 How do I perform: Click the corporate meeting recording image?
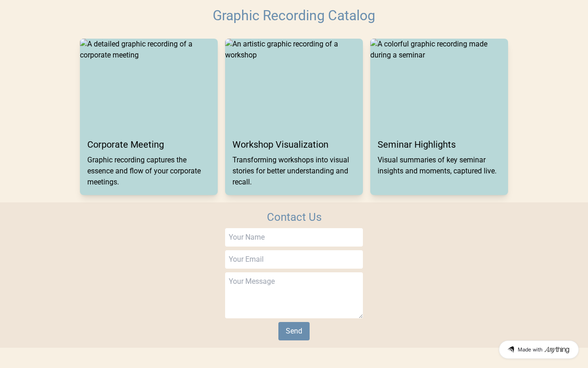149,85
